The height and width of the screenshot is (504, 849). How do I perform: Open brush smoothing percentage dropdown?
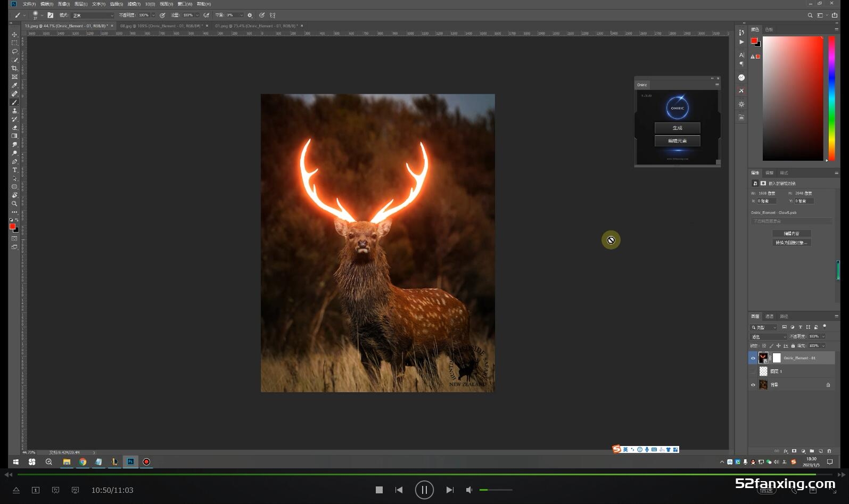(241, 15)
